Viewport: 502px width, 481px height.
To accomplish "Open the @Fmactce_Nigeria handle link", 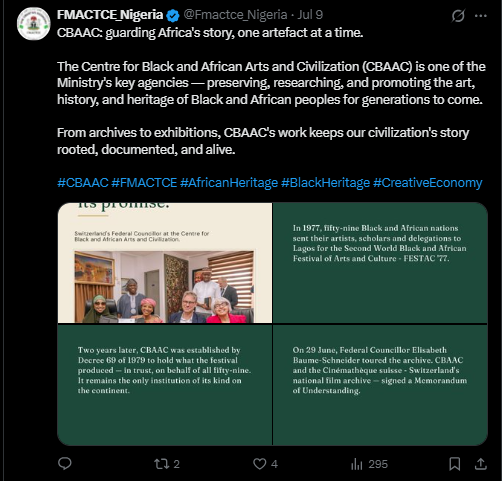I will (235, 15).
